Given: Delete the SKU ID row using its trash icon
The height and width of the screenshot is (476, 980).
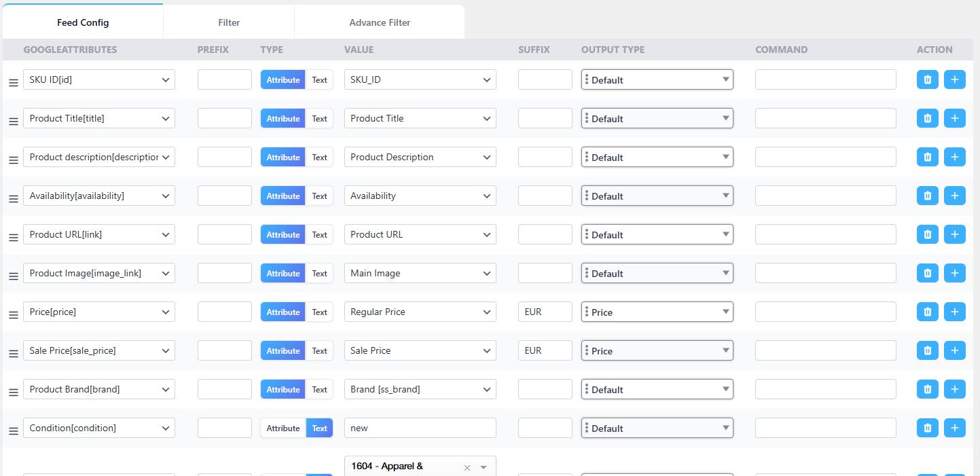Looking at the screenshot, I should (x=927, y=79).
